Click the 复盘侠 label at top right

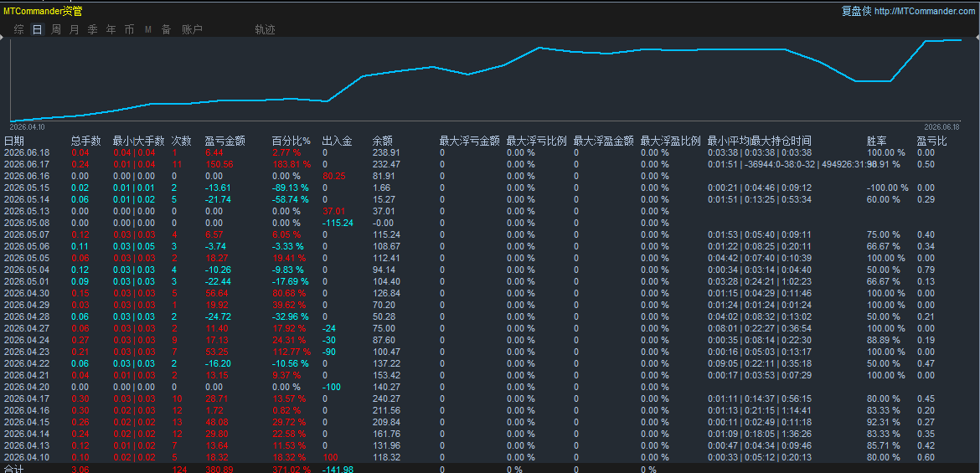coord(856,11)
